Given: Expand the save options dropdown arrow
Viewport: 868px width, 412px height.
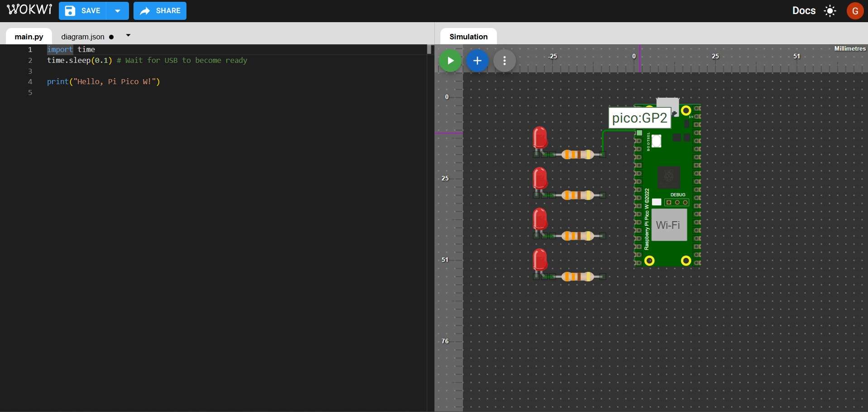Looking at the screenshot, I should tap(118, 11).
